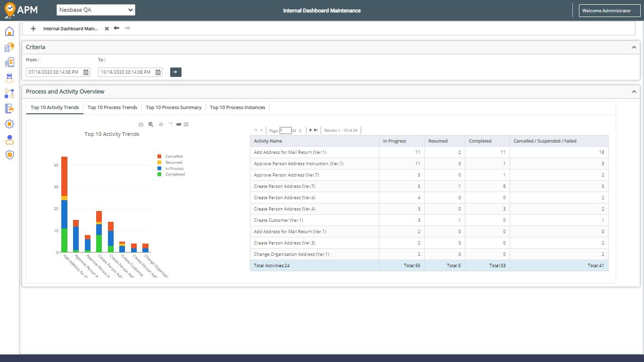Screen dimensions: 644x362
Task: Collapse the Criteria panel
Action: click(634, 47)
